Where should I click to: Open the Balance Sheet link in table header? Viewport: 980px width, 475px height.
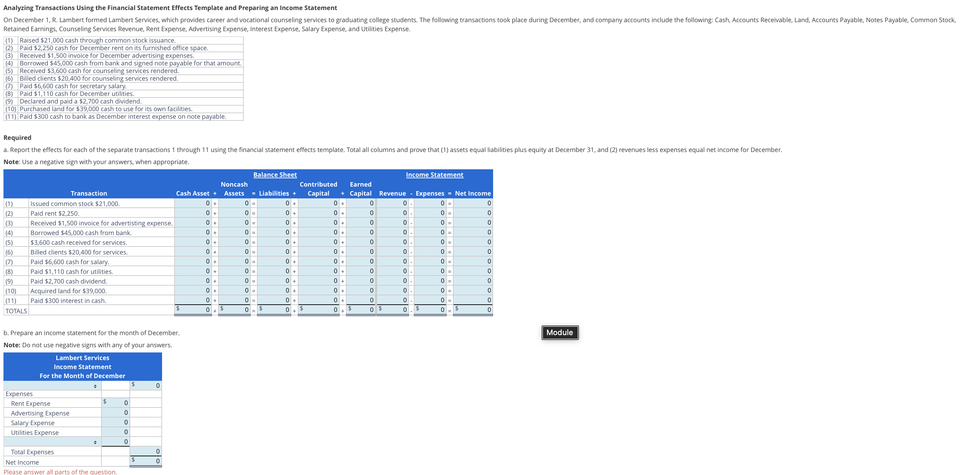point(275,174)
